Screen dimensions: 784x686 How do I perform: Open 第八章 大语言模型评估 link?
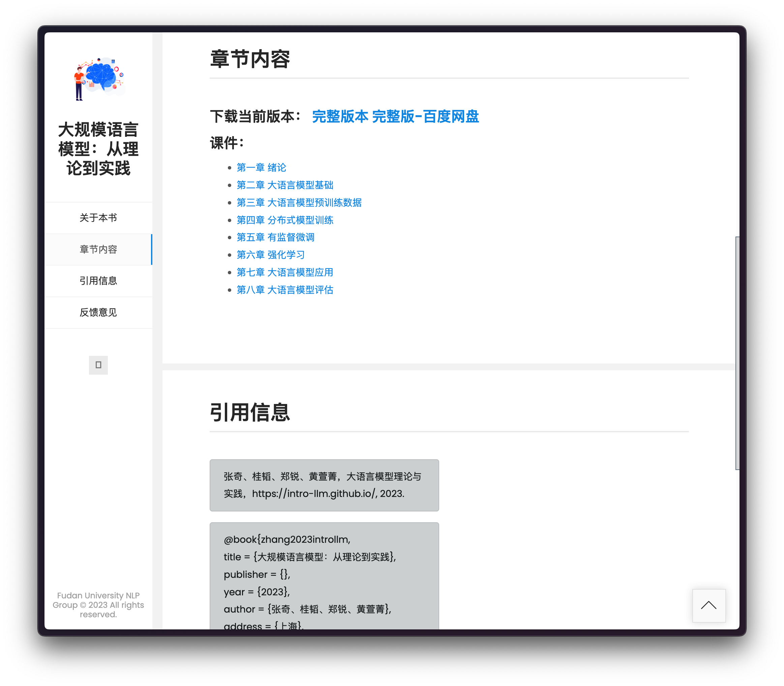click(284, 290)
